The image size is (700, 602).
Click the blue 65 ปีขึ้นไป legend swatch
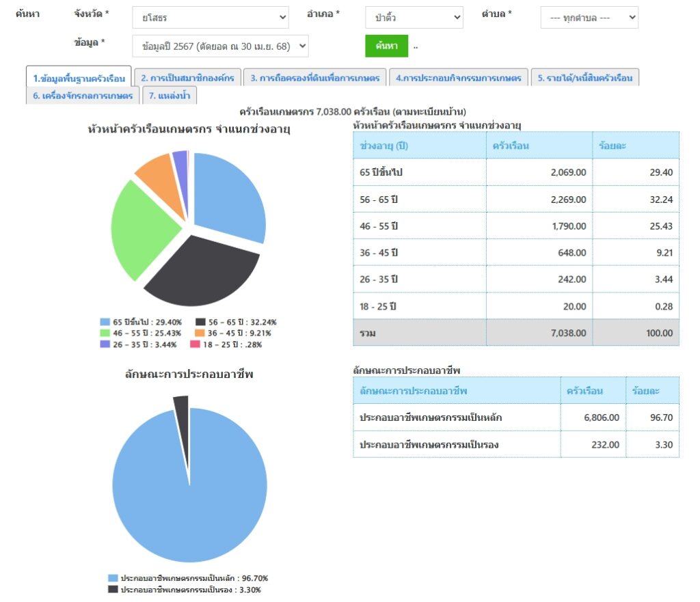105,322
